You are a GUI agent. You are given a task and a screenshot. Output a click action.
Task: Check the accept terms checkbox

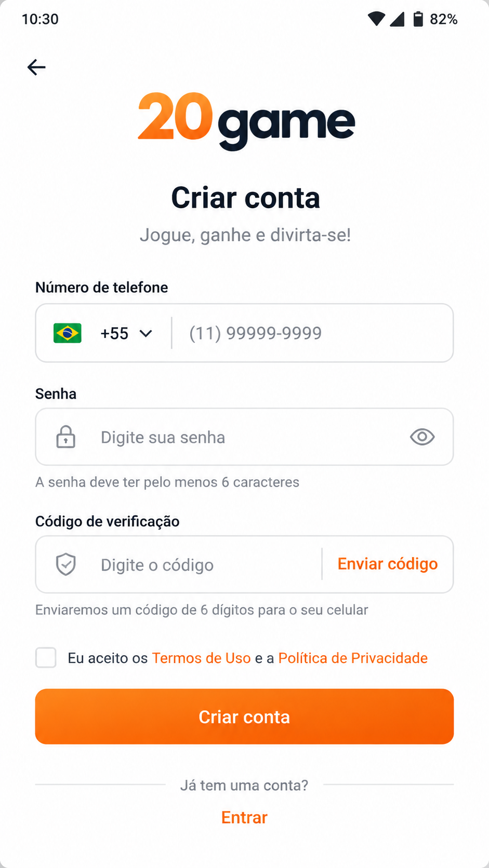tap(46, 658)
